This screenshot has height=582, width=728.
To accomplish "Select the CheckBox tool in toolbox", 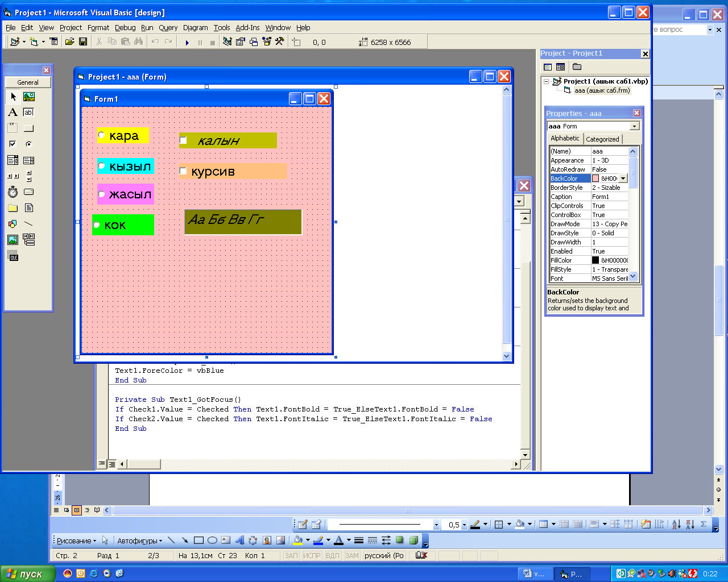I will tap(13, 144).
